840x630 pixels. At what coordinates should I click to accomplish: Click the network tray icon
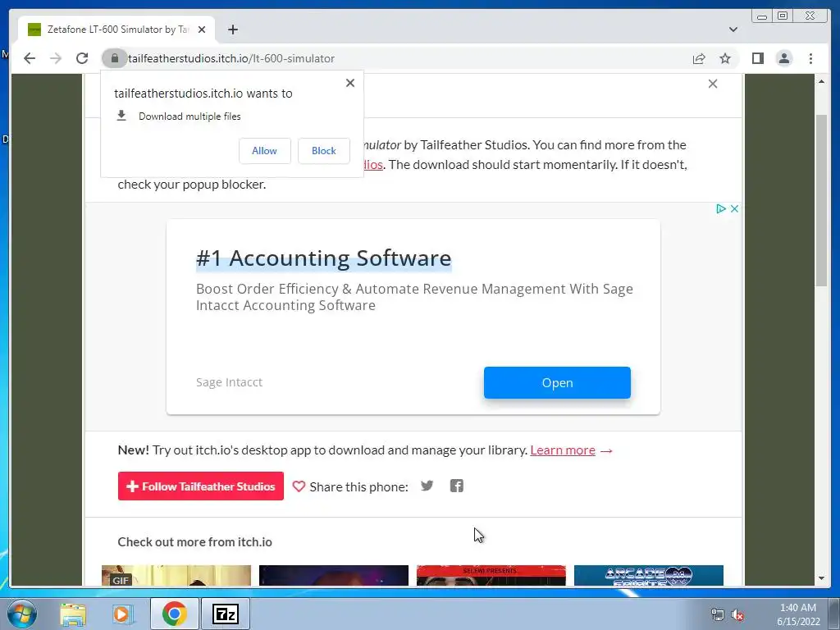[x=717, y=615]
